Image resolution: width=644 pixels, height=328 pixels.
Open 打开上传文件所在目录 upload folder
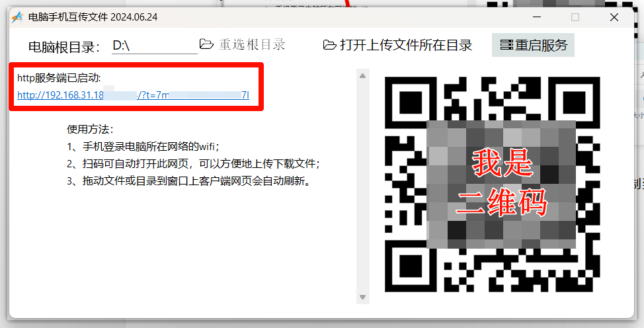point(397,45)
